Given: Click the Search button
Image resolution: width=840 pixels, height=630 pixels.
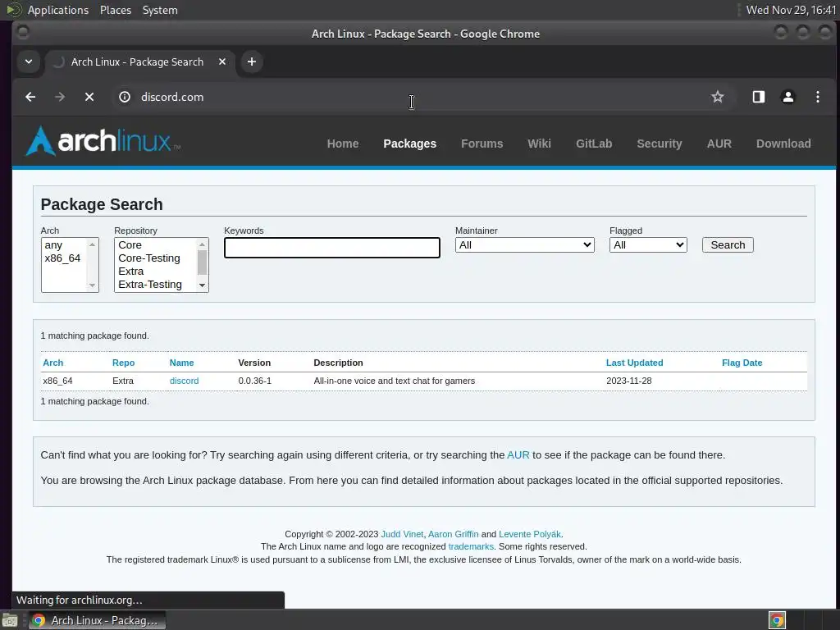Looking at the screenshot, I should (728, 244).
